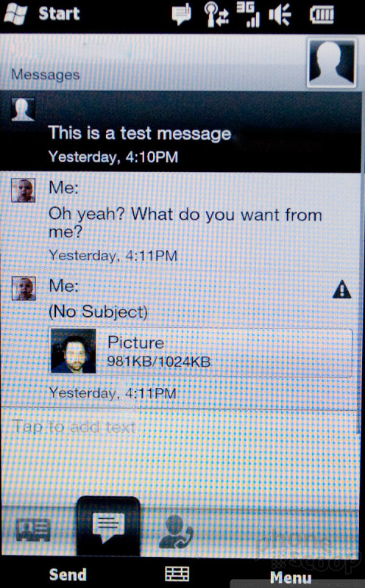
Task: Select the messages speech bubble tab
Action: tap(108, 526)
